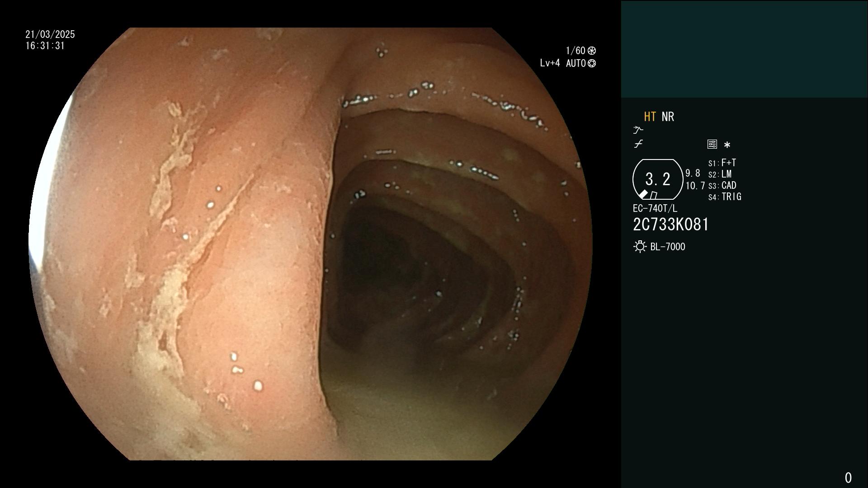
Task: Click the AUTO exposure mode label
Action: [x=576, y=63]
